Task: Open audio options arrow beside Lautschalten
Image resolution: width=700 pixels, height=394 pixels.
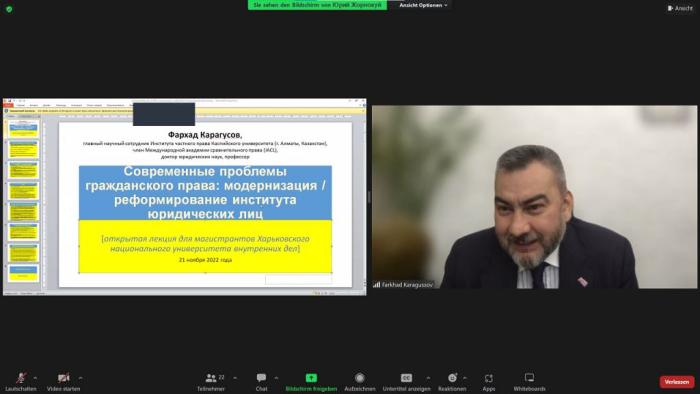Action: [x=35, y=378]
